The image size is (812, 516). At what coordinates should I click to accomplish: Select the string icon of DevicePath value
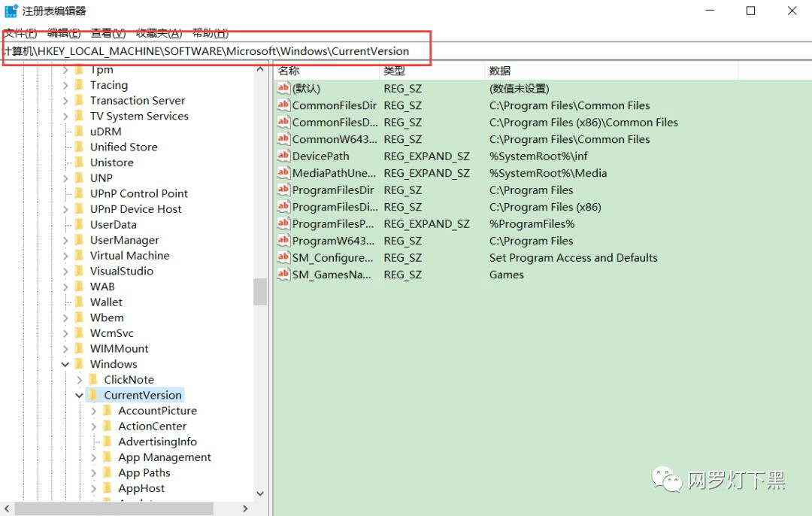click(x=283, y=156)
